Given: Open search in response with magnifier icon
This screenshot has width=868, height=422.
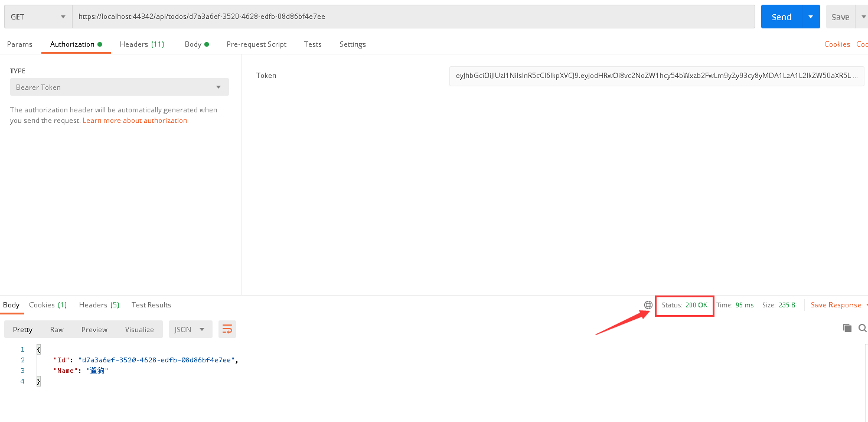Looking at the screenshot, I should [x=863, y=328].
